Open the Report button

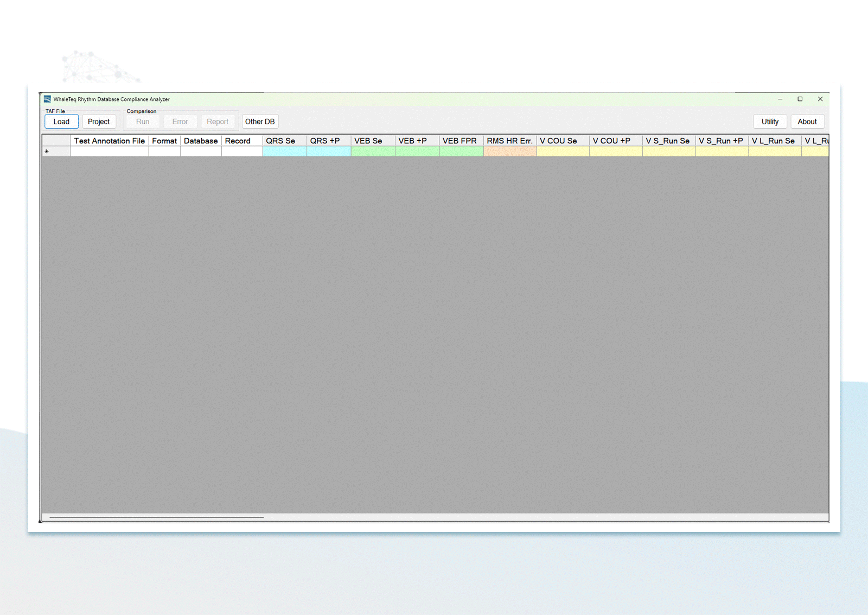coord(218,122)
